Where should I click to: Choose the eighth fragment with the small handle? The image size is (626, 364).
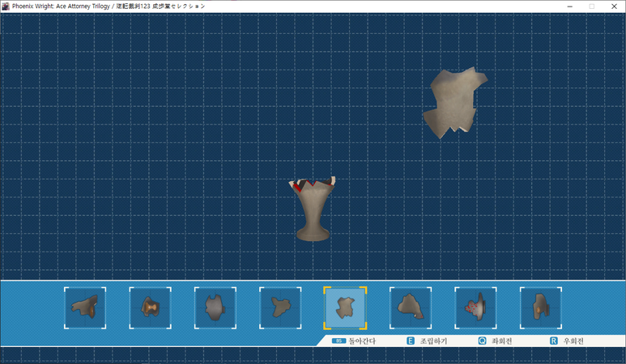point(541,308)
